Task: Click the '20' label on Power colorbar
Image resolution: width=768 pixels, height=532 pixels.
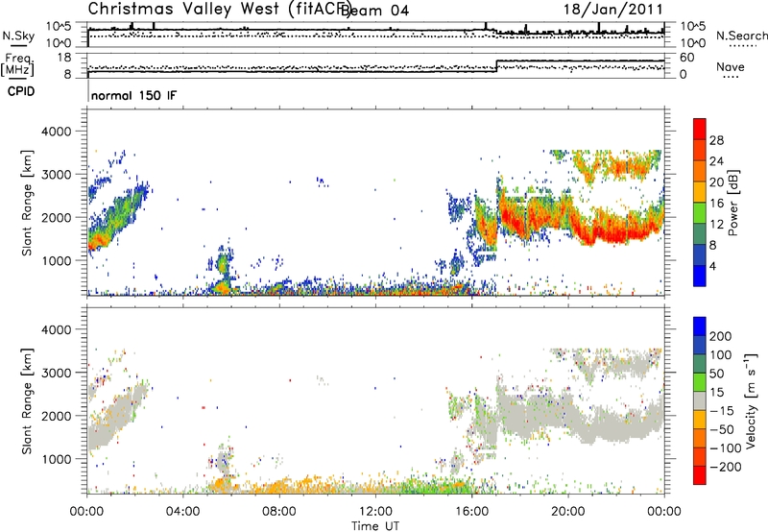Action: coord(716,182)
